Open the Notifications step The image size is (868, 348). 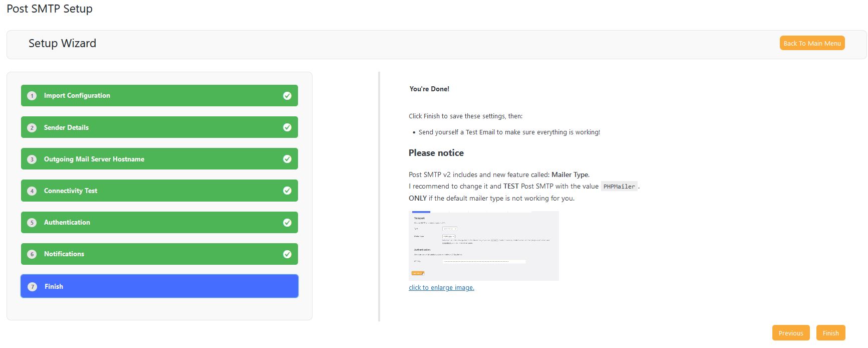tap(159, 254)
